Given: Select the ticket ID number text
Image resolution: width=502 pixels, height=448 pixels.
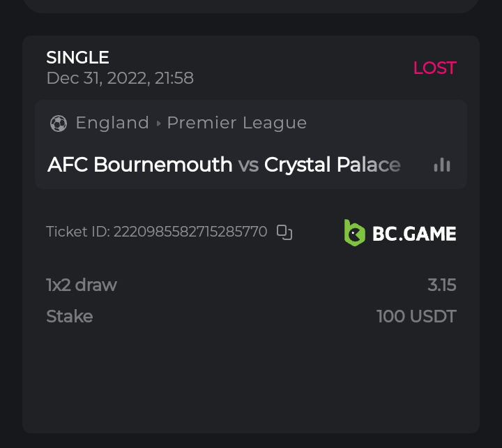Looking at the screenshot, I should point(190,232).
